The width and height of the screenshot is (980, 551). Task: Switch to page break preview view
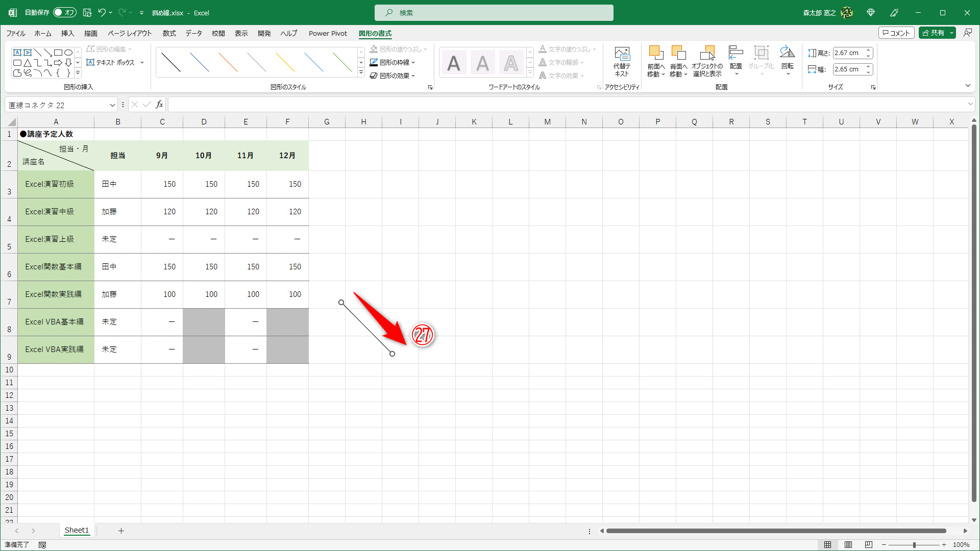click(x=869, y=545)
